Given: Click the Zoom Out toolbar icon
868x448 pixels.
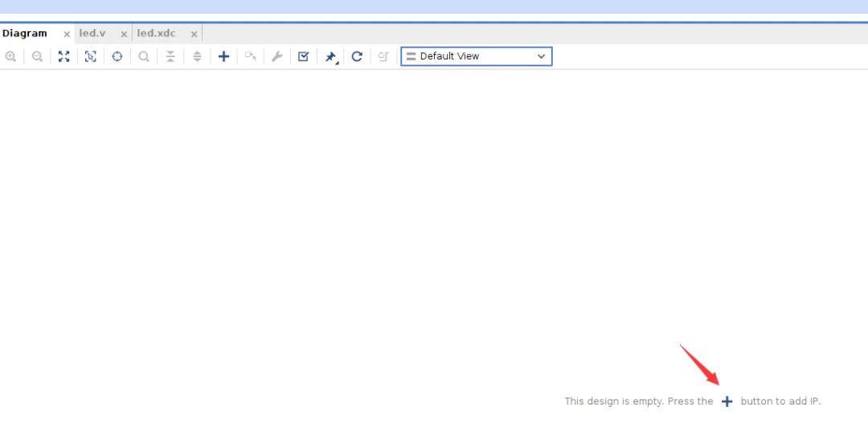Looking at the screenshot, I should pos(37,56).
